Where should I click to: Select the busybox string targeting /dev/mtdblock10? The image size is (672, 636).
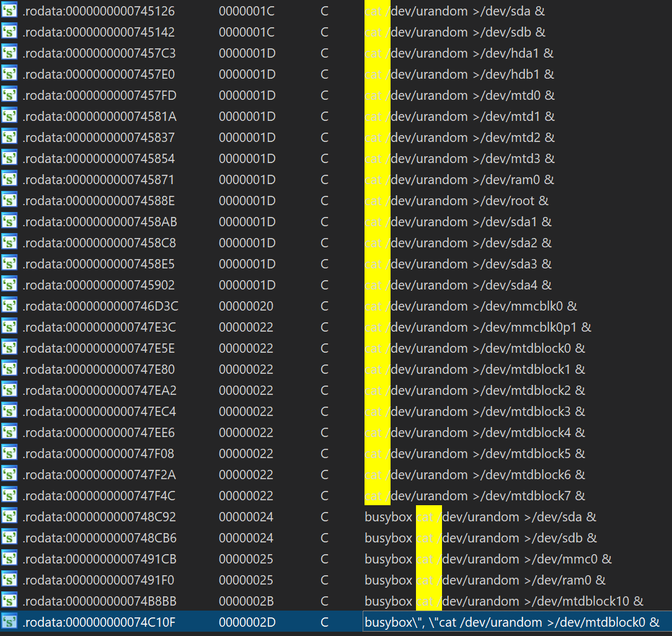click(503, 601)
